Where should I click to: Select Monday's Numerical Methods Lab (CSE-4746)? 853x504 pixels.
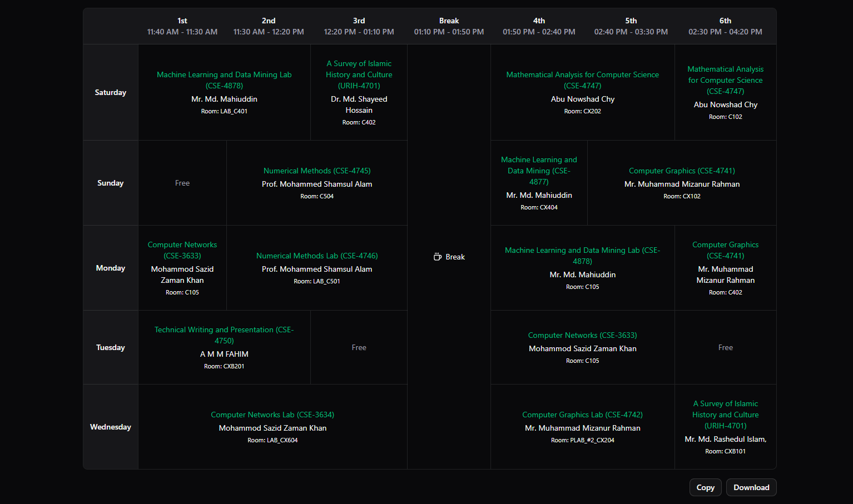point(317,268)
